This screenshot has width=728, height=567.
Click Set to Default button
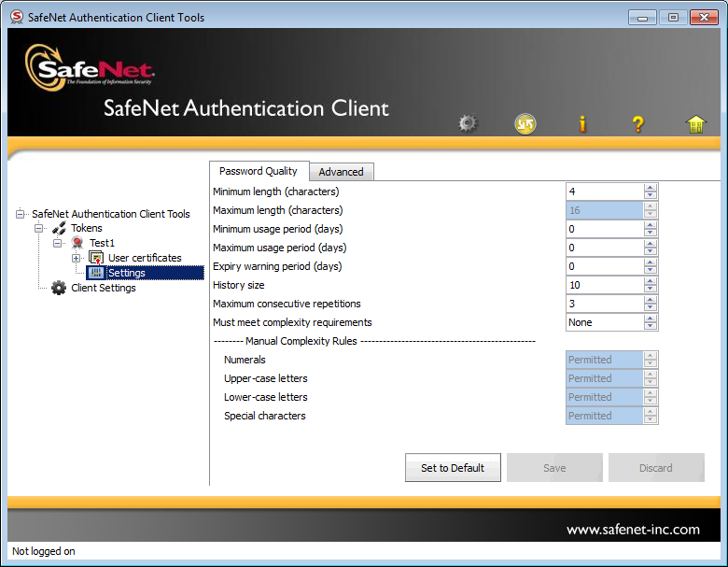(x=453, y=468)
